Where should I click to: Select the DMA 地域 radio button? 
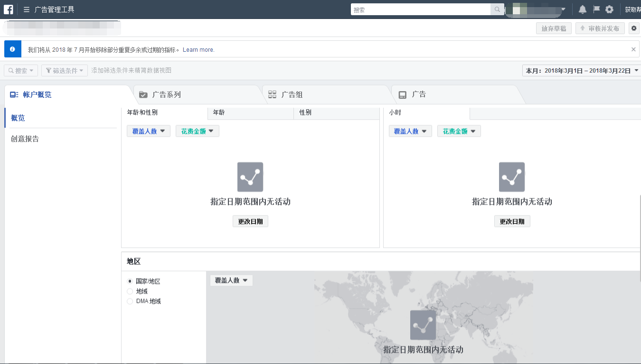pos(130,301)
